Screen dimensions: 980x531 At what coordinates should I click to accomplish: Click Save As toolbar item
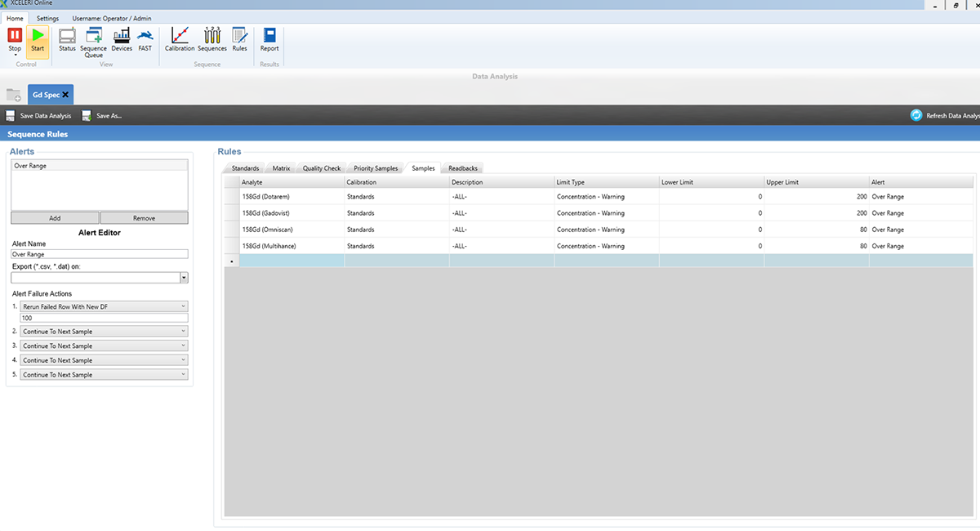pyautogui.click(x=102, y=116)
